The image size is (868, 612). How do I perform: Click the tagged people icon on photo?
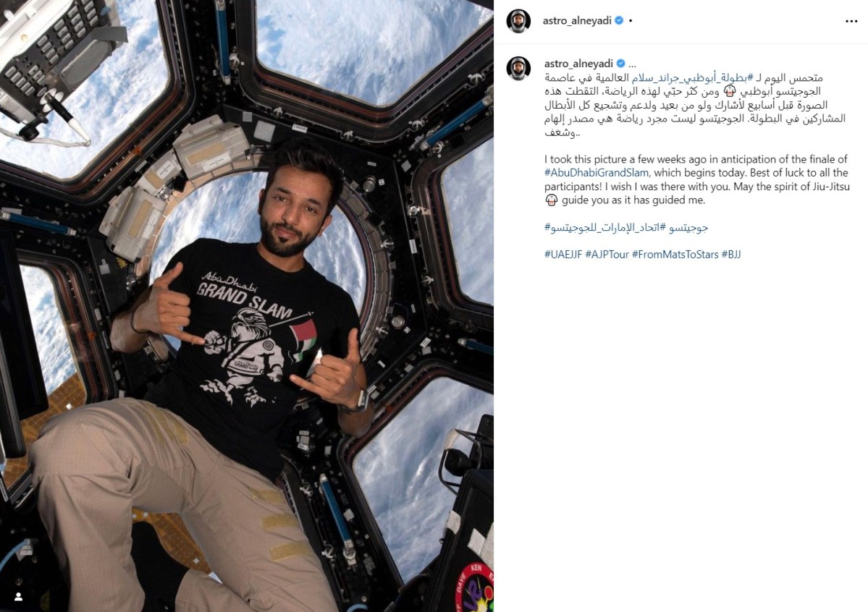coord(18,597)
